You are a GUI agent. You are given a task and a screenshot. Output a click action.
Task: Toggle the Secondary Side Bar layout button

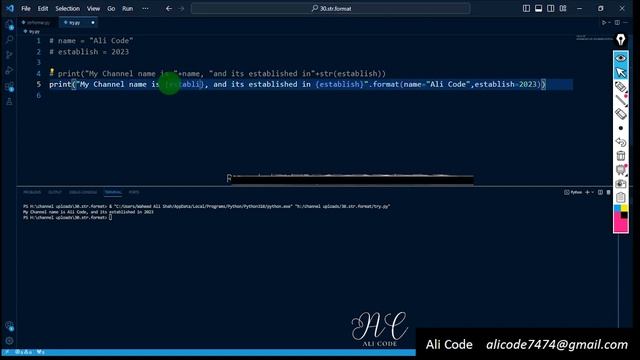(551, 8)
